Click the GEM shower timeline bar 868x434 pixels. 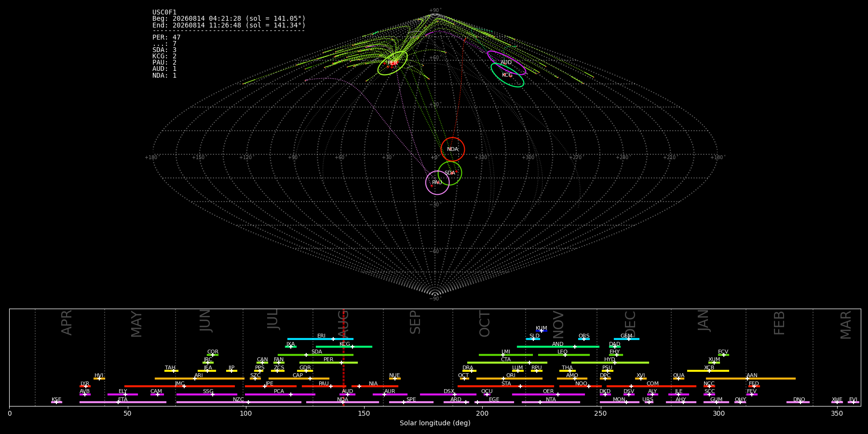[x=626, y=339]
